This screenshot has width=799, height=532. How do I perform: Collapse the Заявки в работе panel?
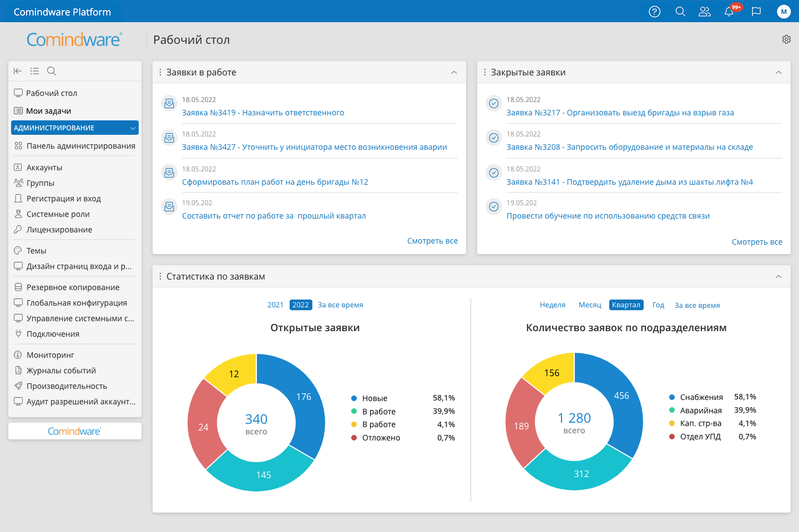pyautogui.click(x=454, y=73)
